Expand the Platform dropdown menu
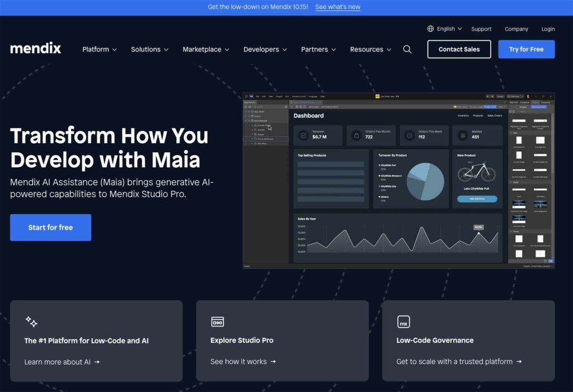 (99, 49)
